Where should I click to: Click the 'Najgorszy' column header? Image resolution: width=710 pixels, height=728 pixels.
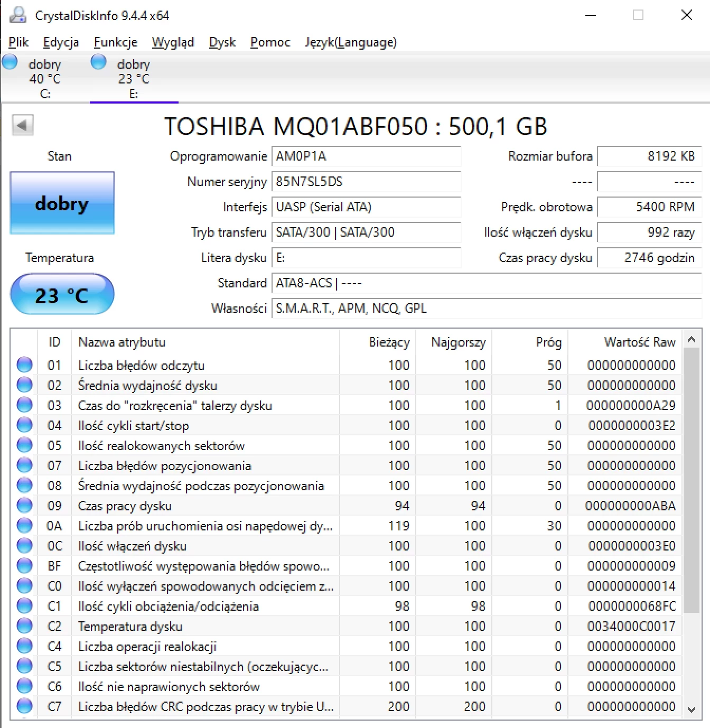[x=454, y=342]
